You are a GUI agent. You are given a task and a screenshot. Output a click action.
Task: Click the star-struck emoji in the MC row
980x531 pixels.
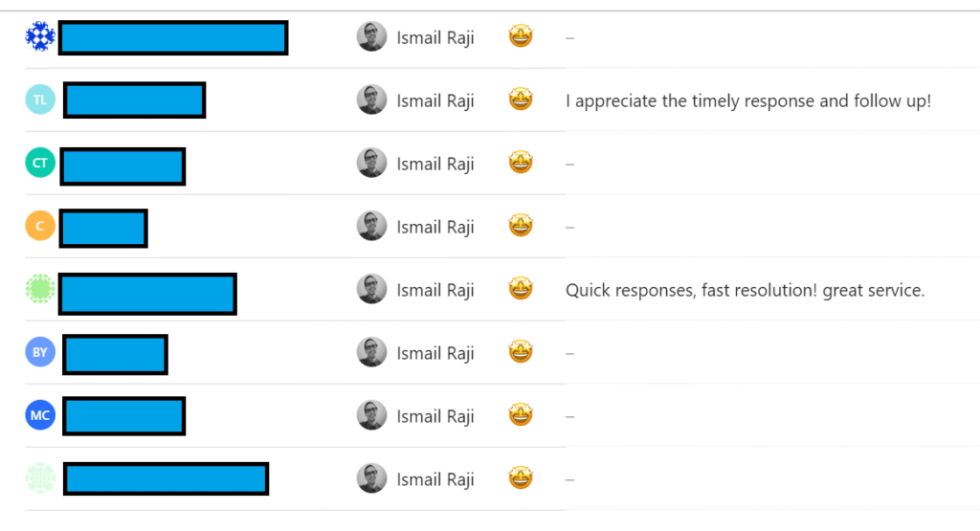(521, 415)
